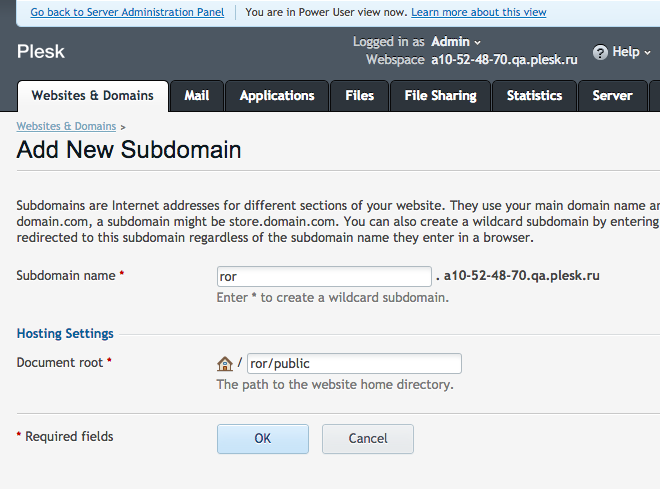The width and height of the screenshot is (660, 489).
Task: Click the Hosting Settings section heading
Action: [x=65, y=334]
